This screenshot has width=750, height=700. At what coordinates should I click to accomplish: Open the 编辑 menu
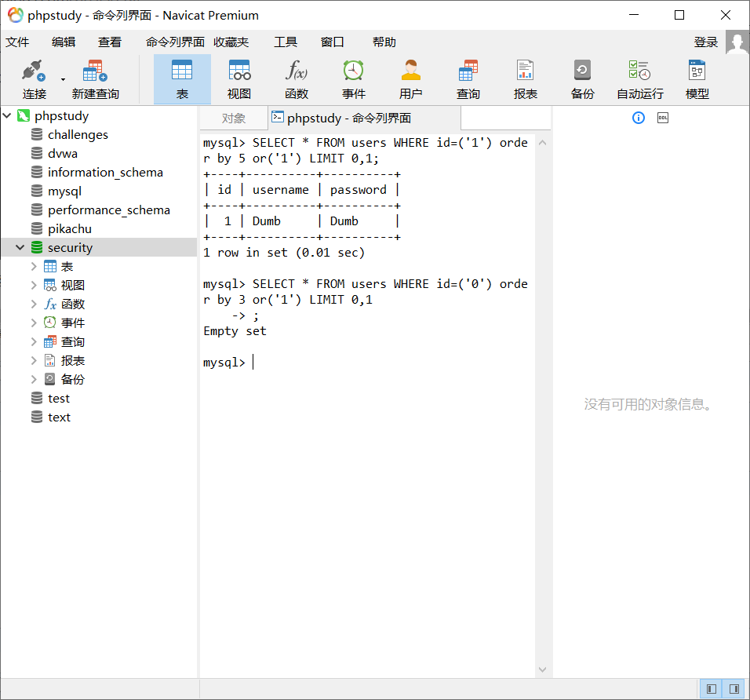(64, 42)
